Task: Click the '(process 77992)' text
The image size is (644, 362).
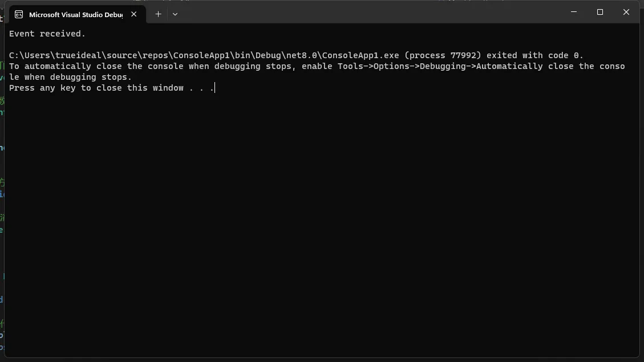Action: click(x=443, y=55)
